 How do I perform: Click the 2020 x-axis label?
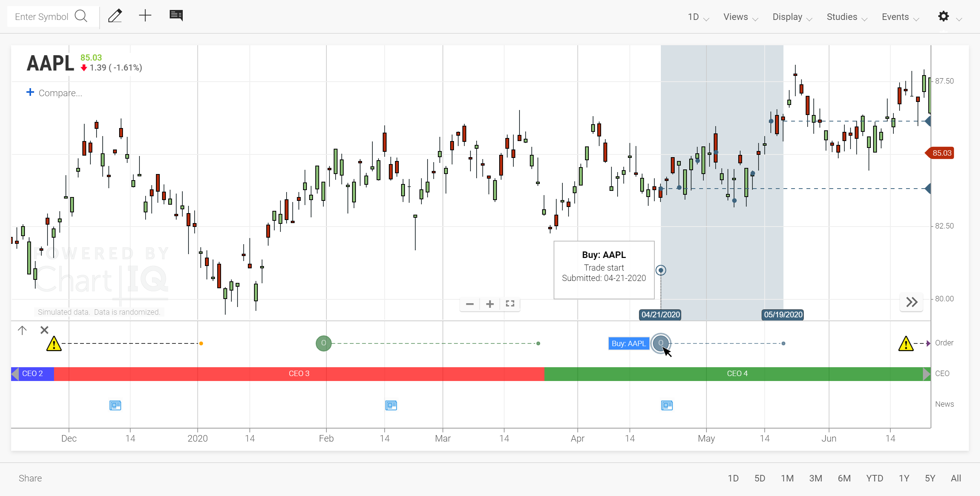[x=198, y=439]
